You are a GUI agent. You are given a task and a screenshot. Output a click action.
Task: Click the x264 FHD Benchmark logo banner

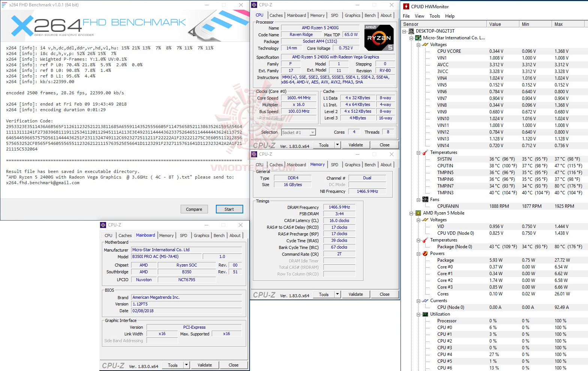(x=125, y=25)
